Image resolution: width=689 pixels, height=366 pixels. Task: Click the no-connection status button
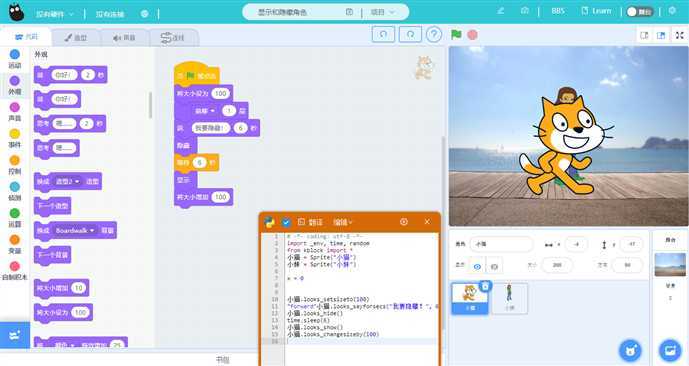pyautogui.click(x=110, y=14)
